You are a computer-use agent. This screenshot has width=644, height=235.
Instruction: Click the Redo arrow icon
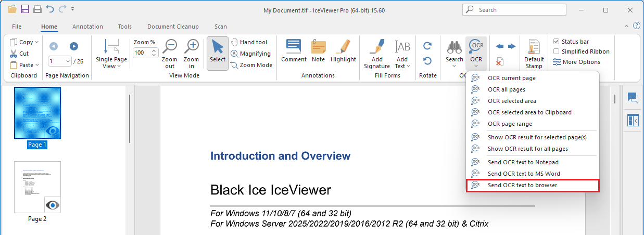click(x=62, y=9)
